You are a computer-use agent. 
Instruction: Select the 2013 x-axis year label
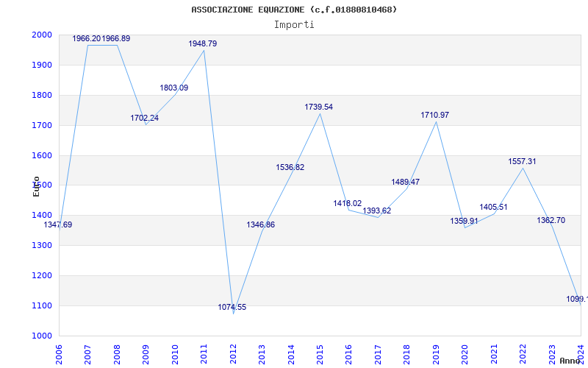(x=262, y=354)
